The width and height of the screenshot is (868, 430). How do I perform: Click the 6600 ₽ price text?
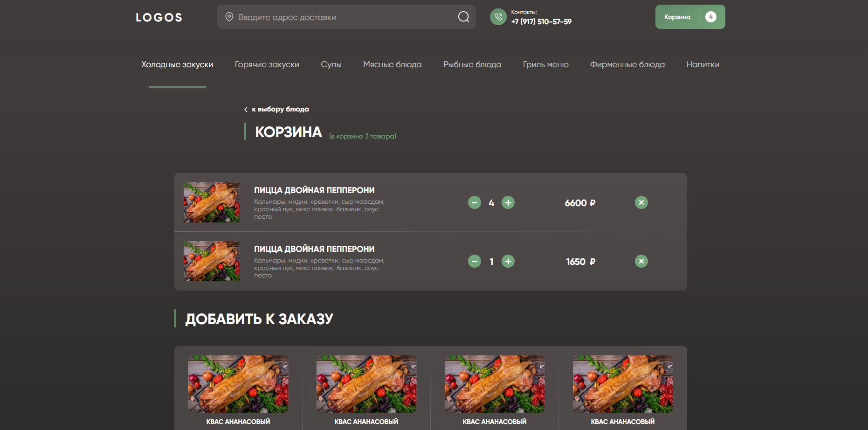(x=580, y=203)
